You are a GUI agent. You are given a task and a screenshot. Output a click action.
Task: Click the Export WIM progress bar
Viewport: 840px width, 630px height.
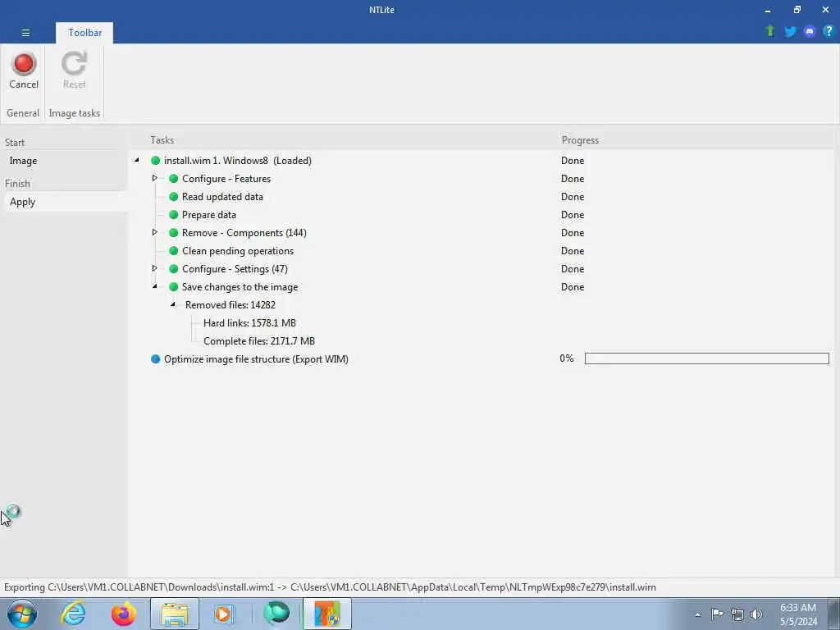[706, 358]
